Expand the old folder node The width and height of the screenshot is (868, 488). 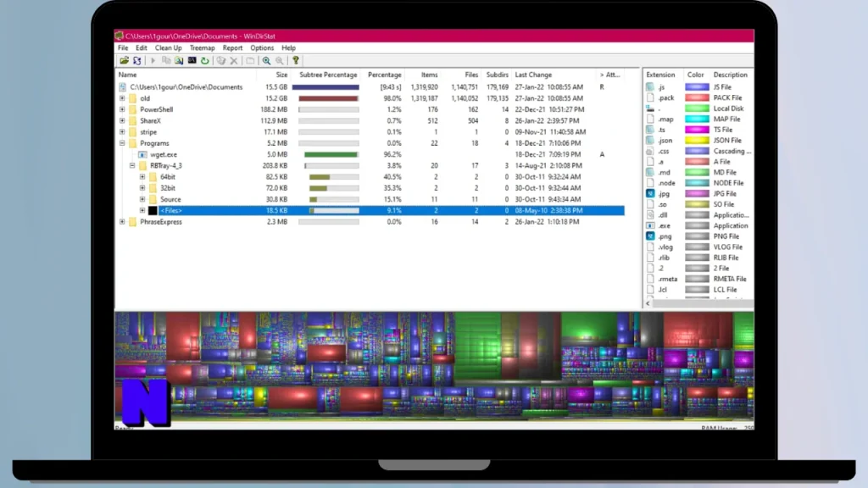122,98
